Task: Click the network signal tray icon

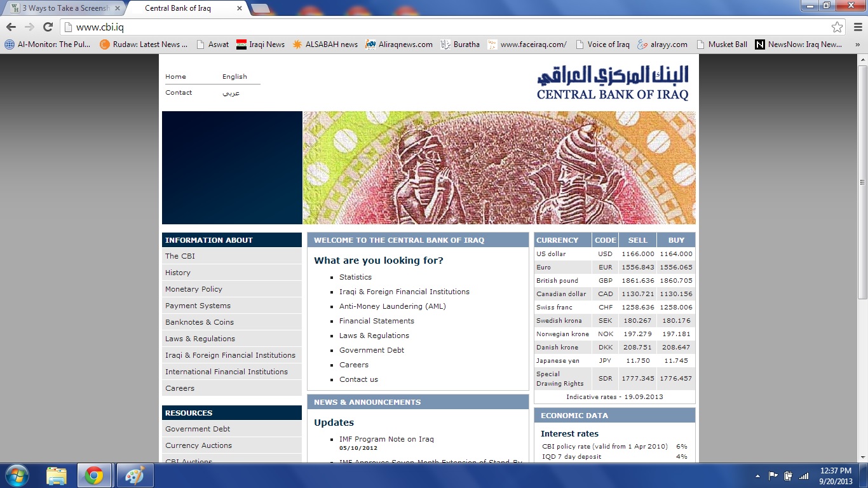Action: 804,475
